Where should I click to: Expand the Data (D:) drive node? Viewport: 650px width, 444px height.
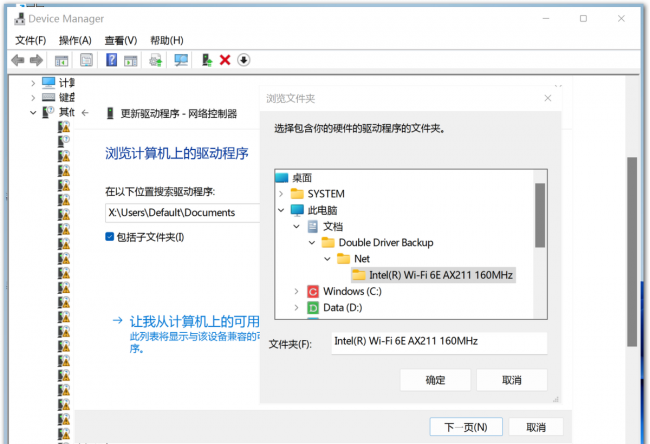click(296, 308)
